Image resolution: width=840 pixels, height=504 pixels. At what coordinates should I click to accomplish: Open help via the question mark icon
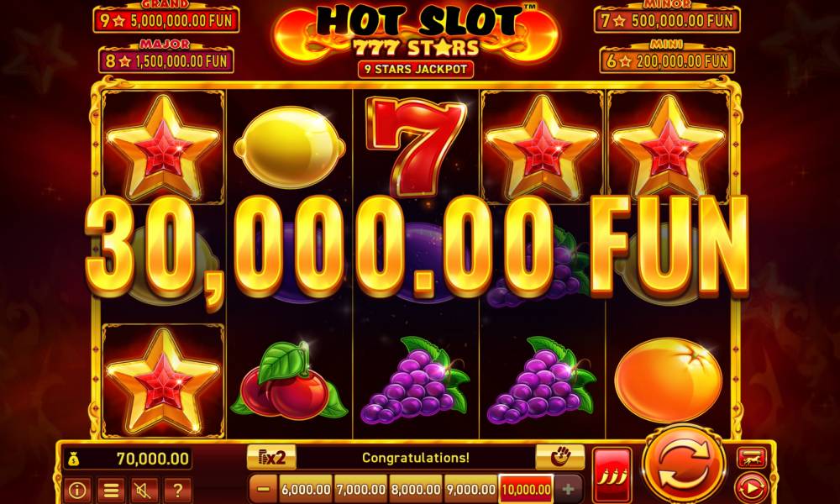point(178,490)
